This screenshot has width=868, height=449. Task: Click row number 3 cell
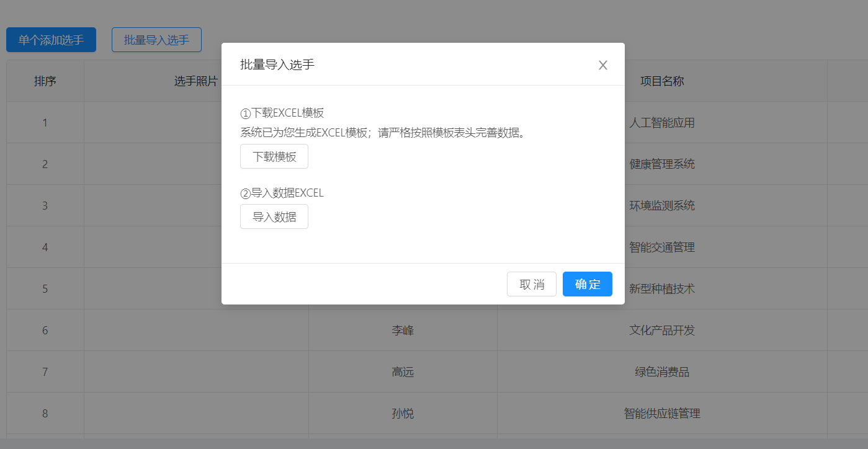click(x=45, y=205)
